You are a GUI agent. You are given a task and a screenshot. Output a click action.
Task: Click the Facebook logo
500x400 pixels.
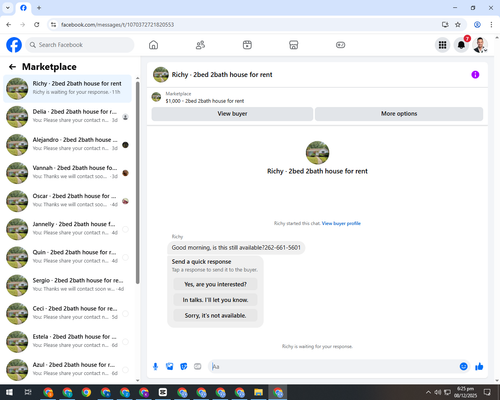click(14, 45)
